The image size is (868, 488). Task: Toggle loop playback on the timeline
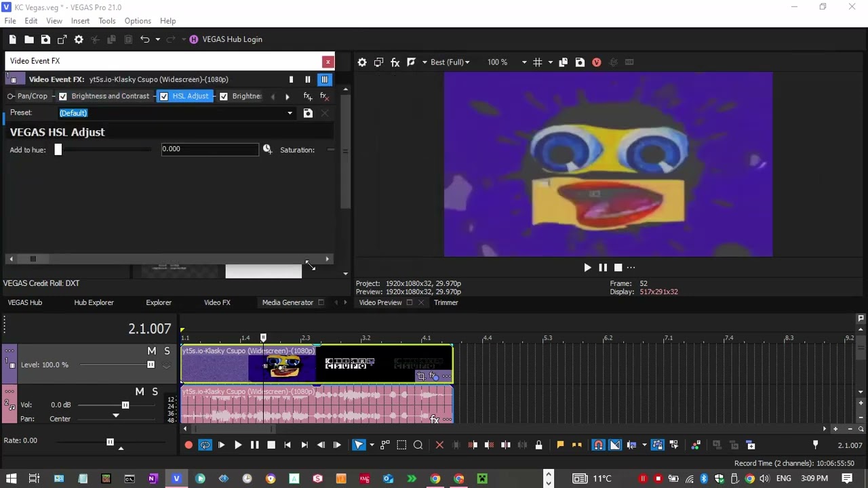tap(205, 445)
